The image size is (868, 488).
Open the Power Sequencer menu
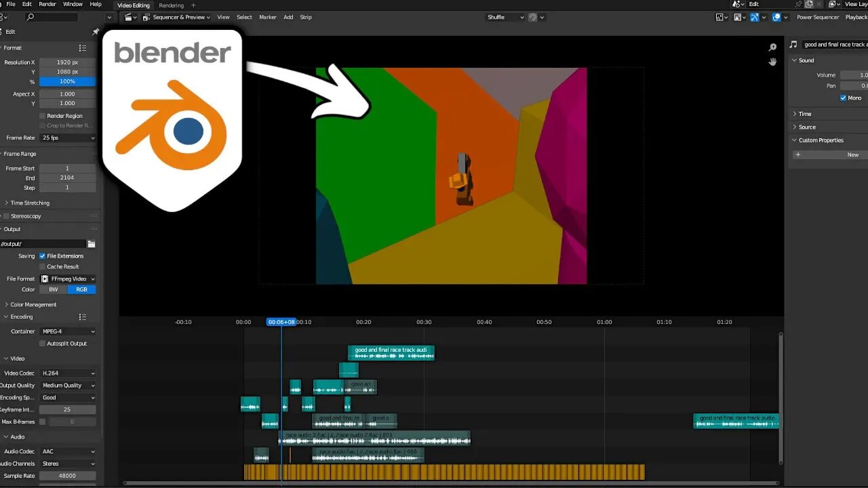tap(818, 17)
